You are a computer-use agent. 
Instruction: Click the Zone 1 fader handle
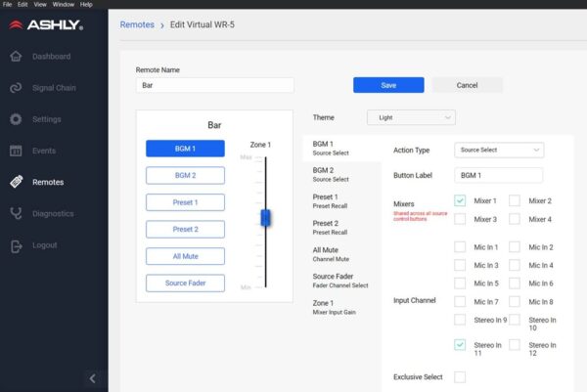point(264,218)
